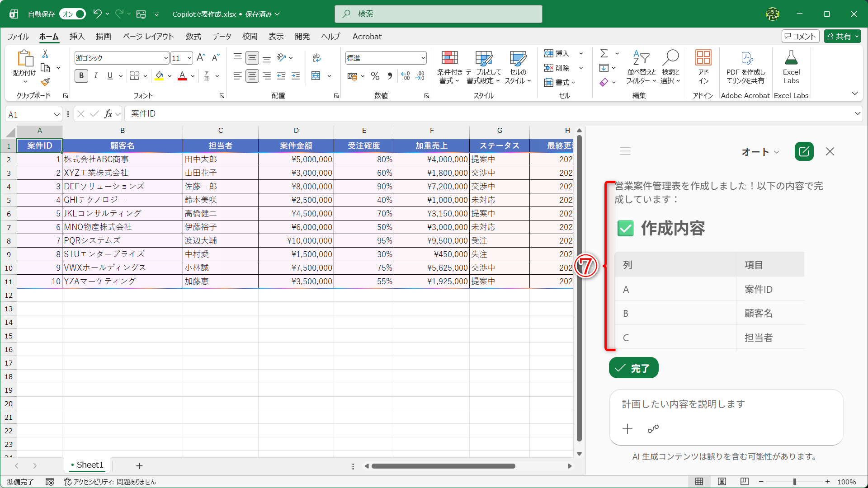The height and width of the screenshot is (488, 868).
Task: Click the attach link icon in prompt box
Action: coord(653,429)
